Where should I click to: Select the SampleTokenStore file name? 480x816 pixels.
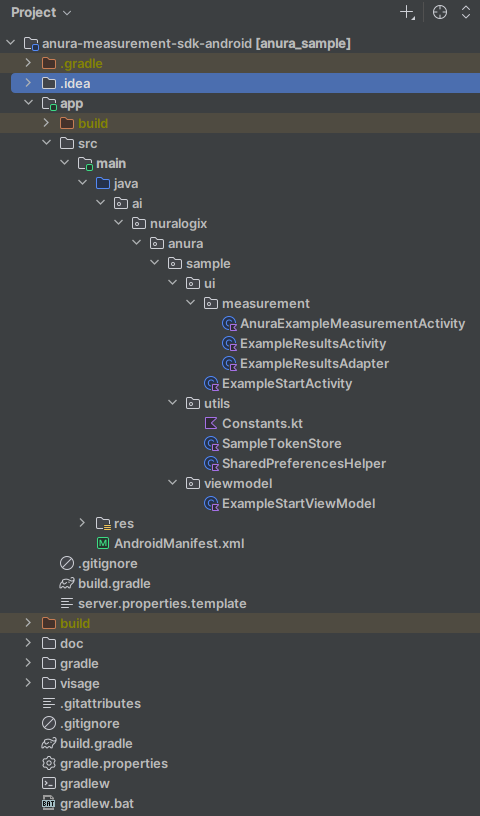[282, 444]
